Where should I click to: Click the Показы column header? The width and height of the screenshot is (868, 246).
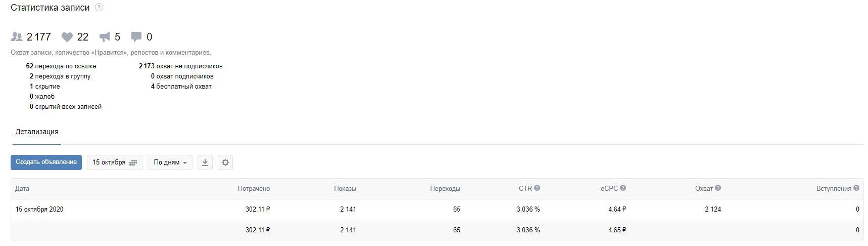(345, 189)
